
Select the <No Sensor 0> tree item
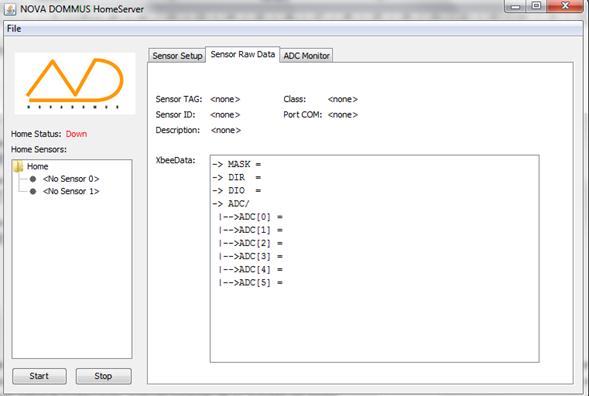[x=71, y=179]
